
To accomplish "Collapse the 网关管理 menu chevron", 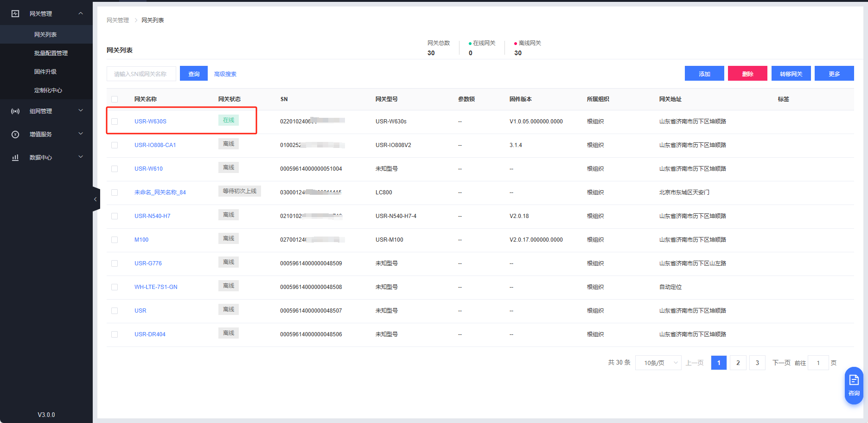I will (x=81, y=13).
